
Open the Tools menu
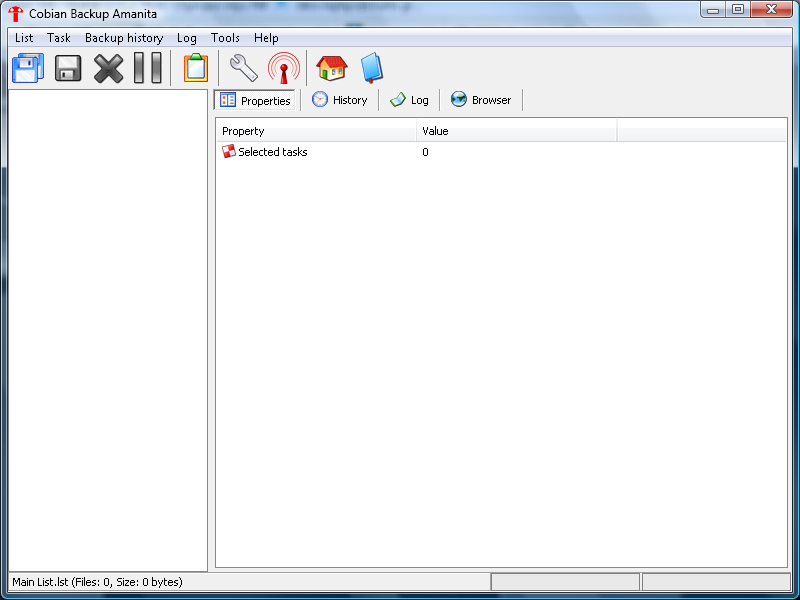[x=225, y=38]
